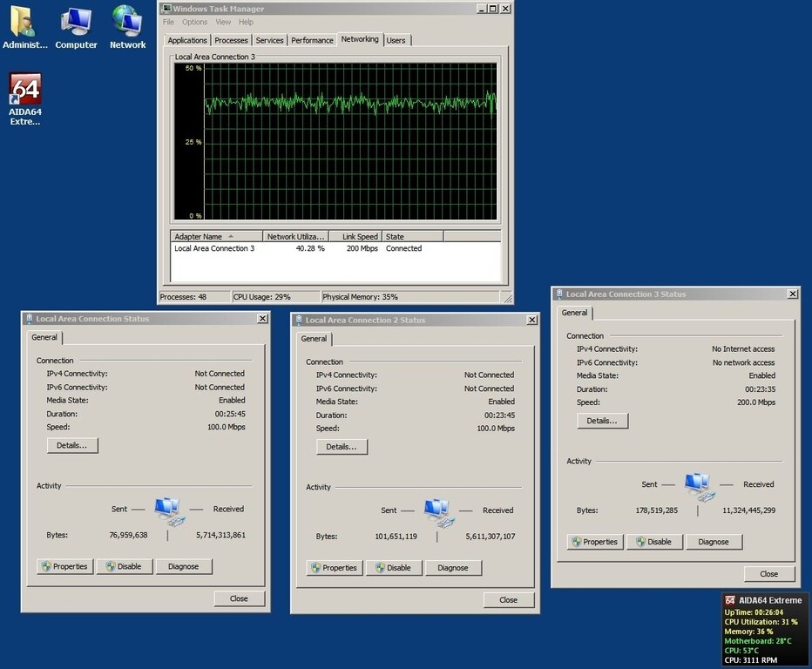This screenshot has width=812, height=669.
Task: Switch to the Performance tab
Action: coord(312,40)
